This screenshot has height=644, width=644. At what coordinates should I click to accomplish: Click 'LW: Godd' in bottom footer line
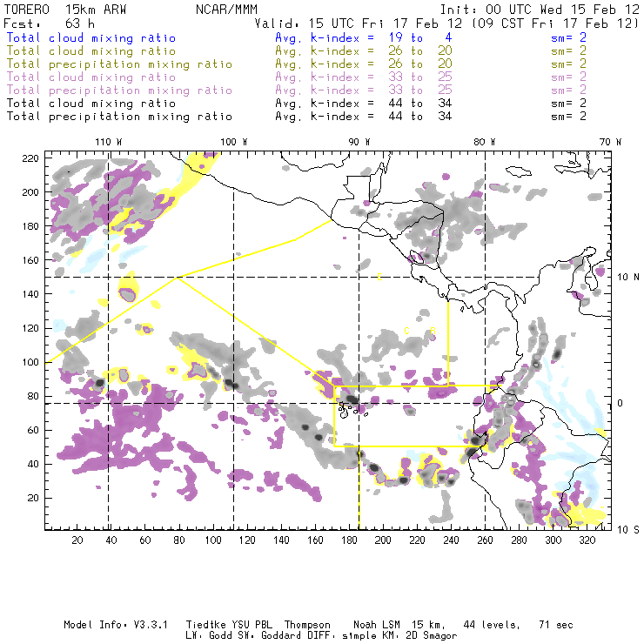point(209,636)
